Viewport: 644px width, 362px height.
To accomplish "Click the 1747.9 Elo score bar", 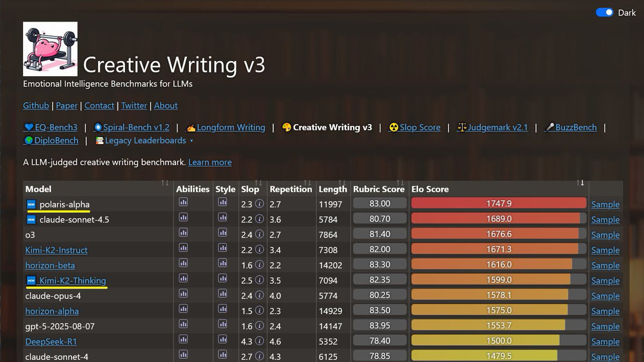I will [x=499, y=203].
